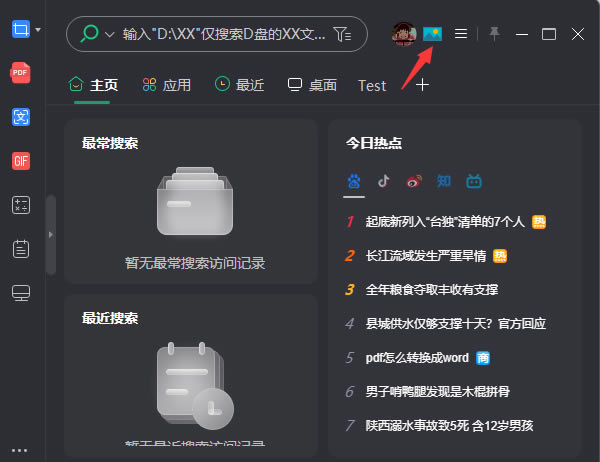The image size is (600, 462).
Task: Select the Weibo hot topics source
Action: (414, 181)
